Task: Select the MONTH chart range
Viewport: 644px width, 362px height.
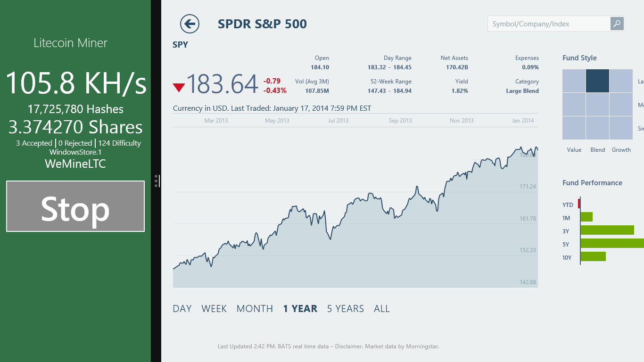Action: click(x=255, y=309)
